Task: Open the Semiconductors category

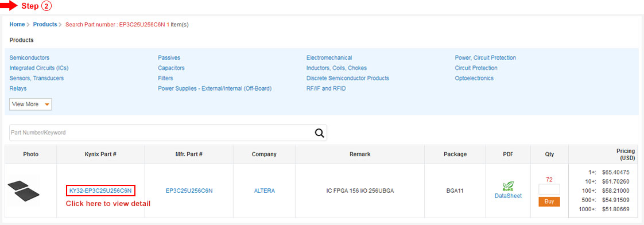Action: tap(29, 58)
